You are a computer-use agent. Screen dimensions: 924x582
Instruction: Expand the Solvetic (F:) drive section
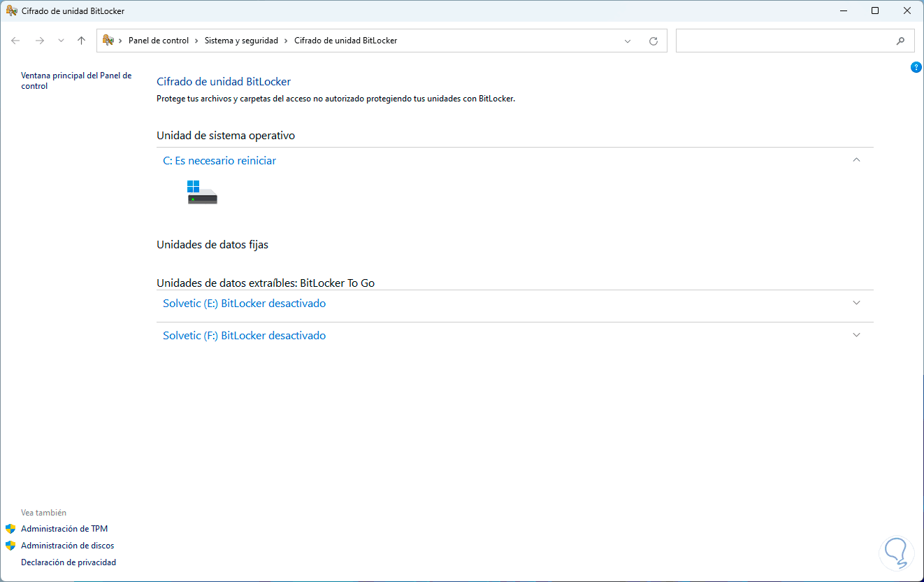(x=857, y=335)
